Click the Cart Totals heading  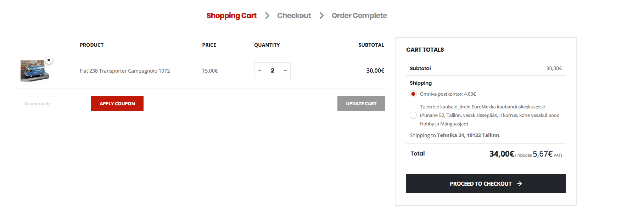pyautogui.click(x=425, y=50)
